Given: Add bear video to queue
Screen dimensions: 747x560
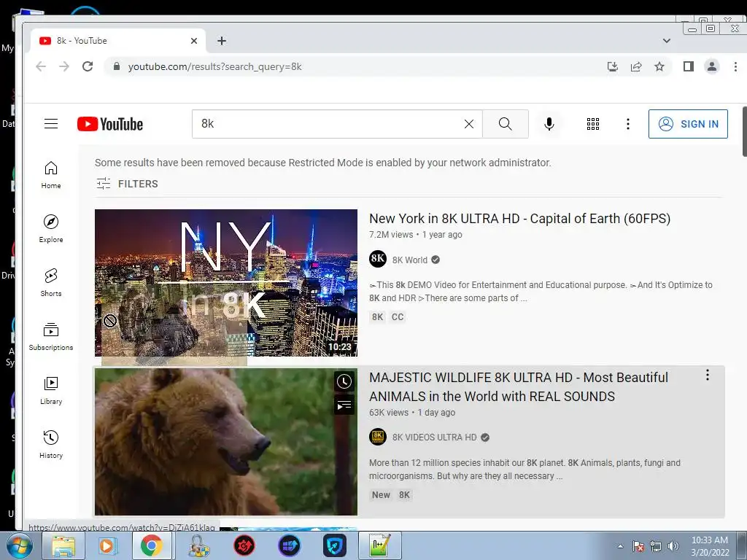Looking at the screenshot, I should point(344,405).
